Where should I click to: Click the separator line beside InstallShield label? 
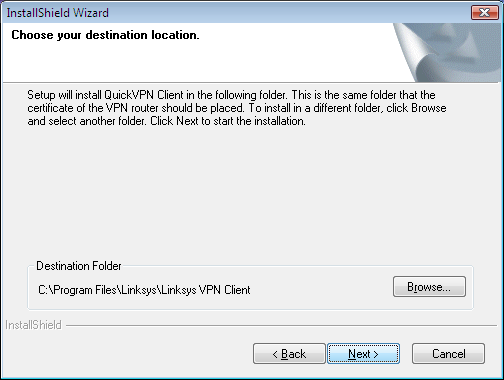tap(281, 325)
